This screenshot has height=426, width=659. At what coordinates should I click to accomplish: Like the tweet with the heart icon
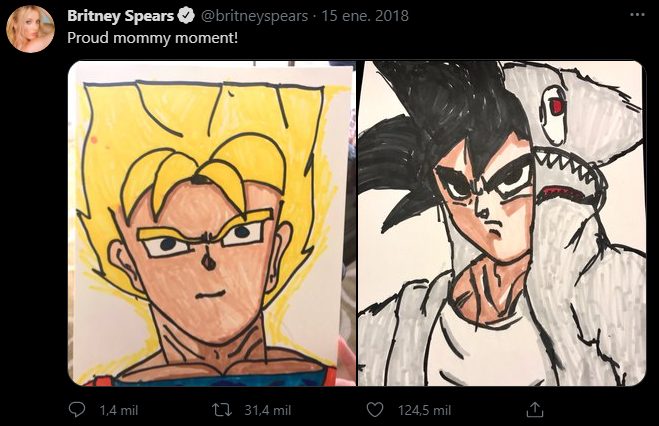tap(375, 410)
